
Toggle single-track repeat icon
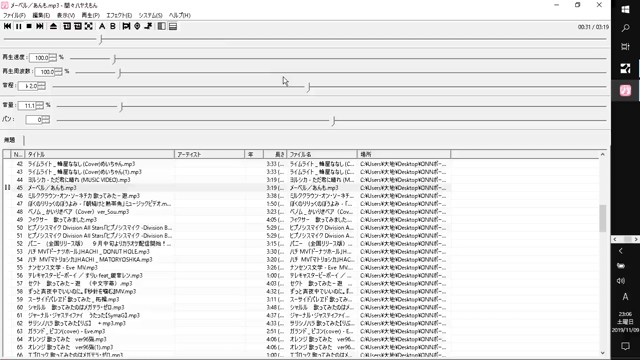(x=67, y=26)
